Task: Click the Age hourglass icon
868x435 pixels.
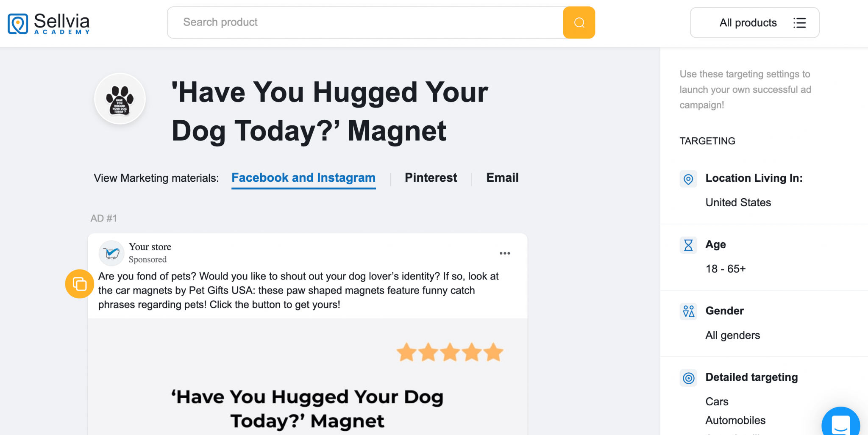Action: tap(688, 245)
